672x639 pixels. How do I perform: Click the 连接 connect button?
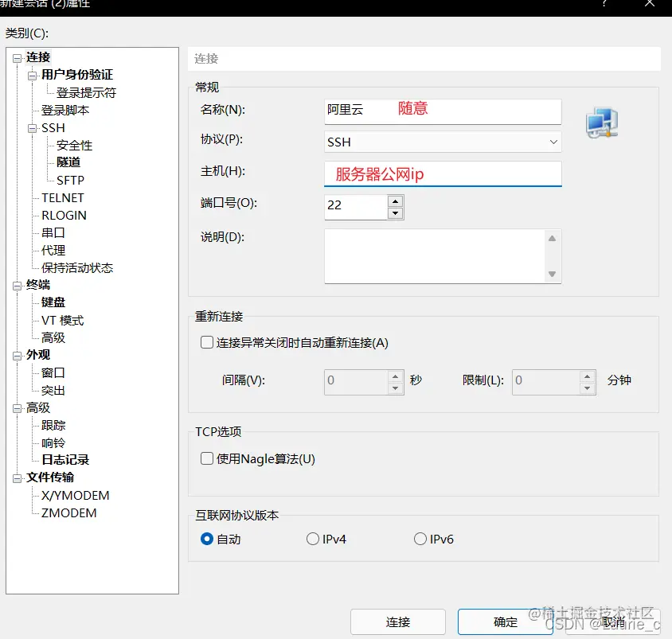pos(398,621)
